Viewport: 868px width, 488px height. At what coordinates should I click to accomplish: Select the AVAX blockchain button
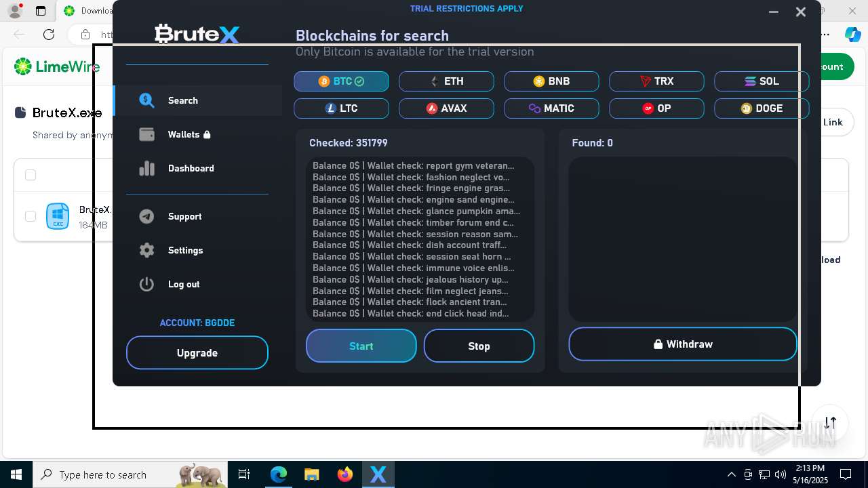pyautogui.click(x=446, y=108)
